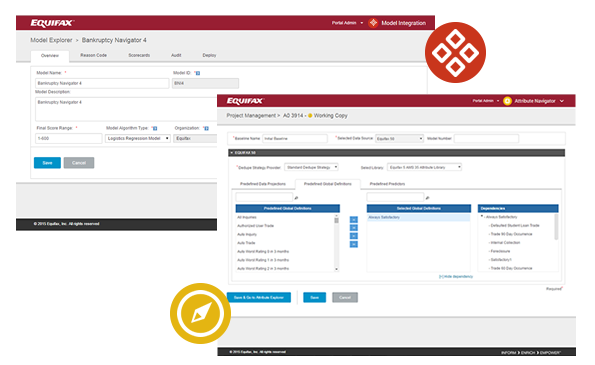Click search icon beside Predefined Global Definitions filter

click(x=296, y=198)
